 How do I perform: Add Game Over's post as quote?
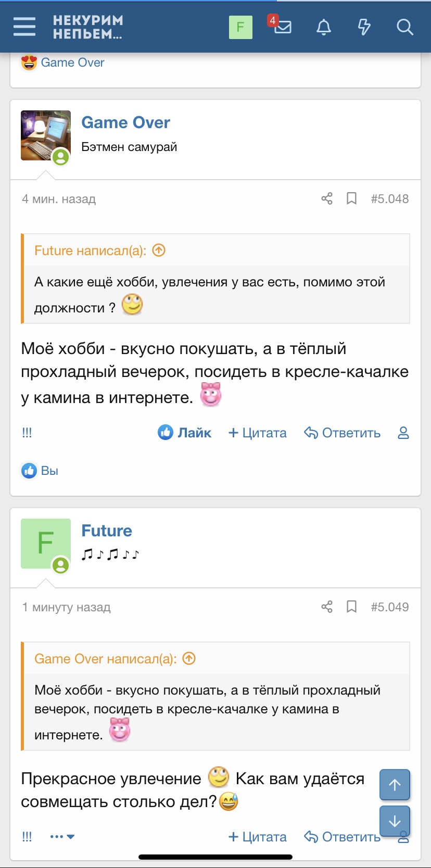(258, 433)
